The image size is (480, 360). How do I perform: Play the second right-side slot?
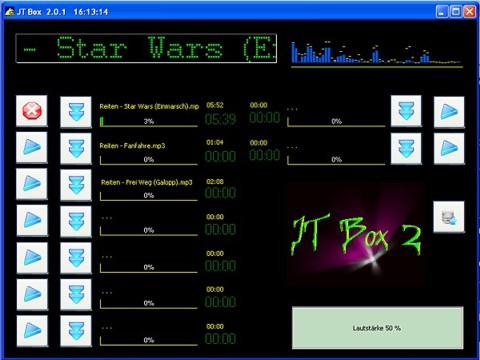[449, 149]
